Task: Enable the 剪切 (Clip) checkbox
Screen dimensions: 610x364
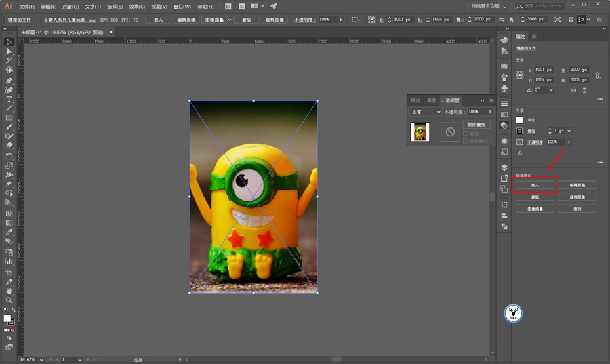Action: coord(466,134)
